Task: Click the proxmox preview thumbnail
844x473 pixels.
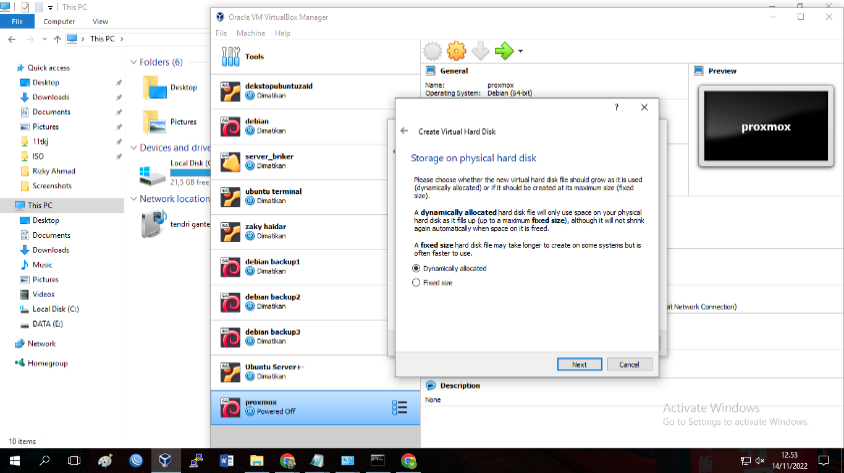Action: tap(766, 126)
